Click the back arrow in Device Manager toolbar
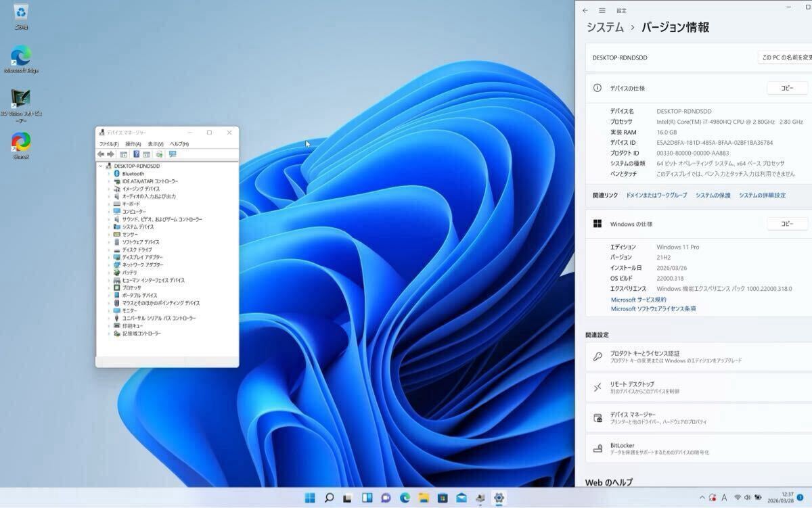 (x=101, y=154)
